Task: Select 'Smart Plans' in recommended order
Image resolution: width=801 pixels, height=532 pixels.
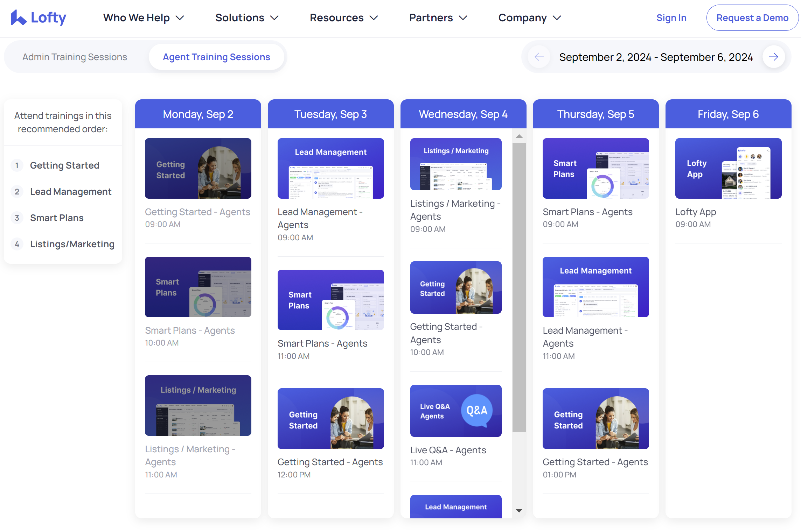Action: [x=57, y=218]
